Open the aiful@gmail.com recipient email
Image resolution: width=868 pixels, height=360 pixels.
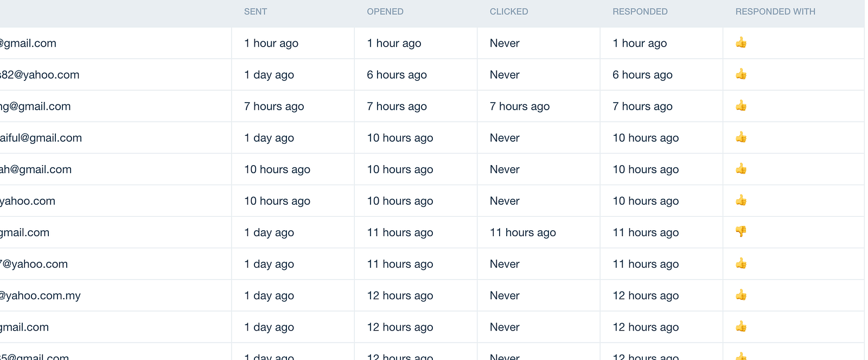(41, 138)
